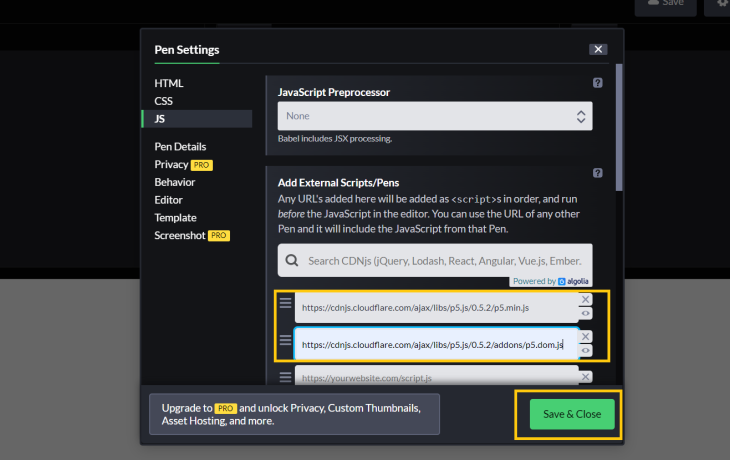The width and height of the screenshot is (730, 460).
Task: Click help icon beside JavaScript Preprocessor
Action: tap(597, 83)
